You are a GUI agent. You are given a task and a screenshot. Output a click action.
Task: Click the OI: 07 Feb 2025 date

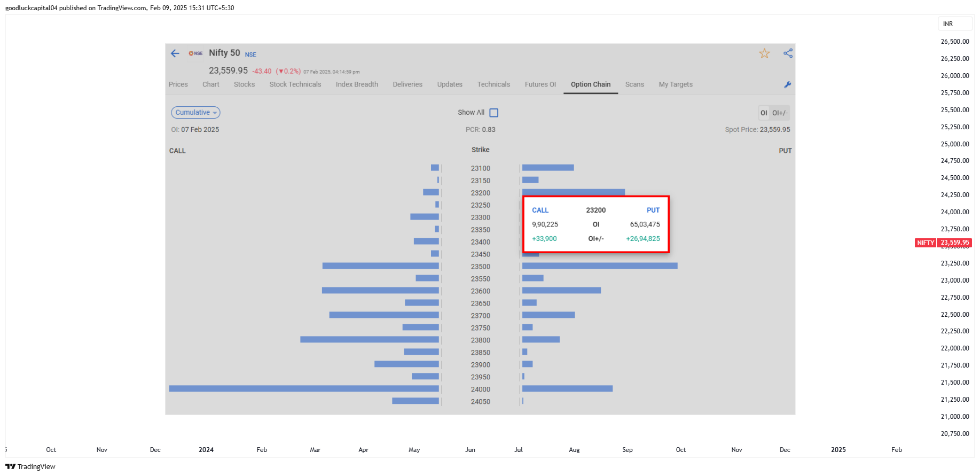point(195,130)
